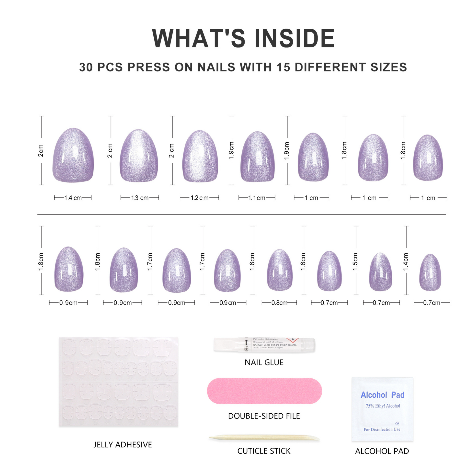Image resolution: width=476 pixels, height=476 pixels.
Task: Click the "NAIL GLUE" text label
Action: pyautogui.click(x=264, y=363)
